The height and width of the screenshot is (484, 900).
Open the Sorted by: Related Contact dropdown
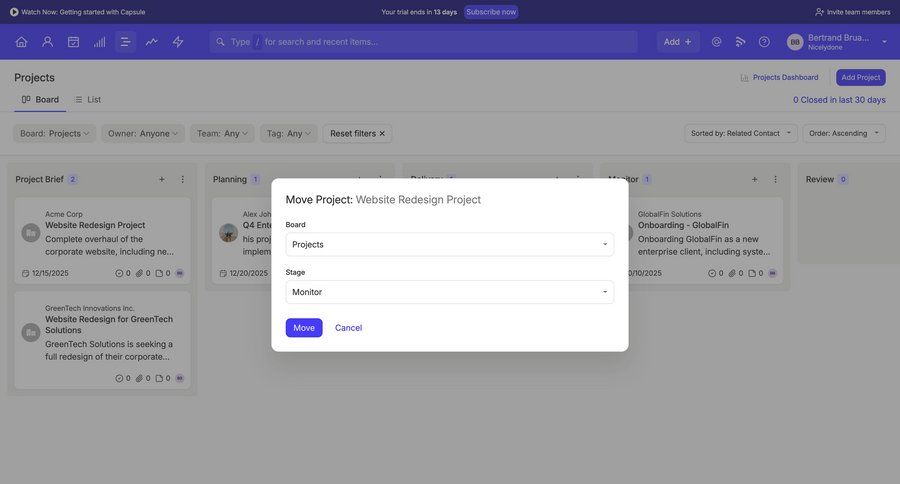[740, 133]
